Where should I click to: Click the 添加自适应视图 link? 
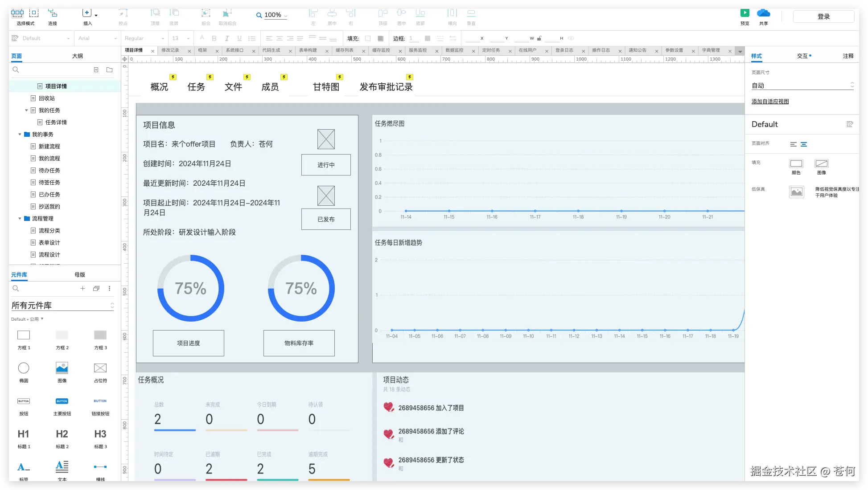click(770, 102)
